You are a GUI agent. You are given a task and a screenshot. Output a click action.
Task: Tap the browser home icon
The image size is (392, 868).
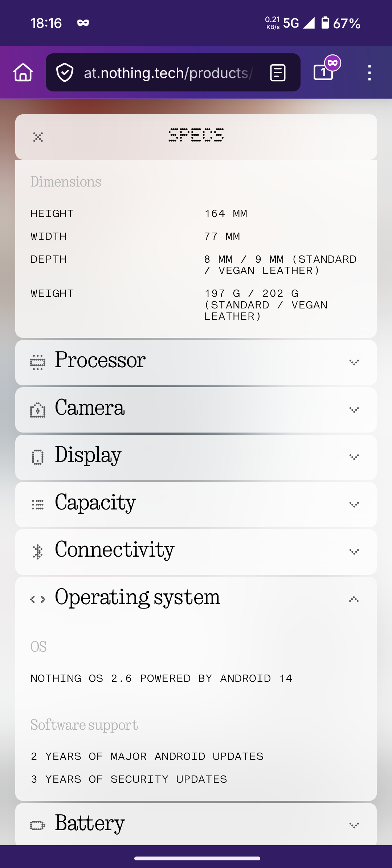[23, 73]
